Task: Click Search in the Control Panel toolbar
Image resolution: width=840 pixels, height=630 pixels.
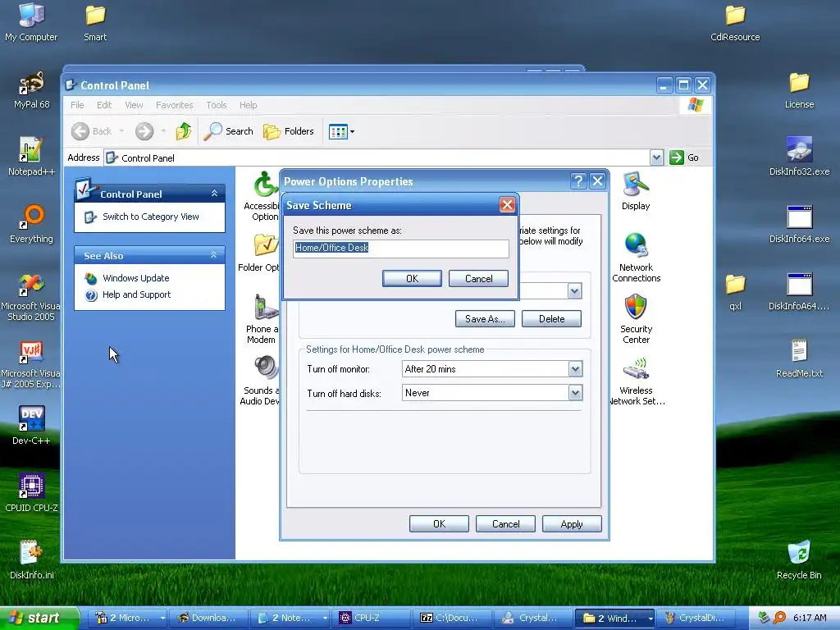Action: coord(229,131)
